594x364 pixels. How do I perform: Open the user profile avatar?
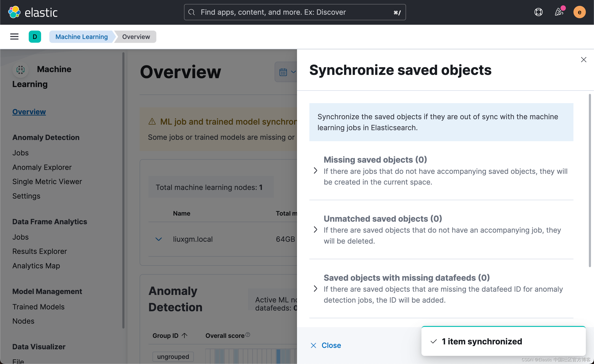579,12
